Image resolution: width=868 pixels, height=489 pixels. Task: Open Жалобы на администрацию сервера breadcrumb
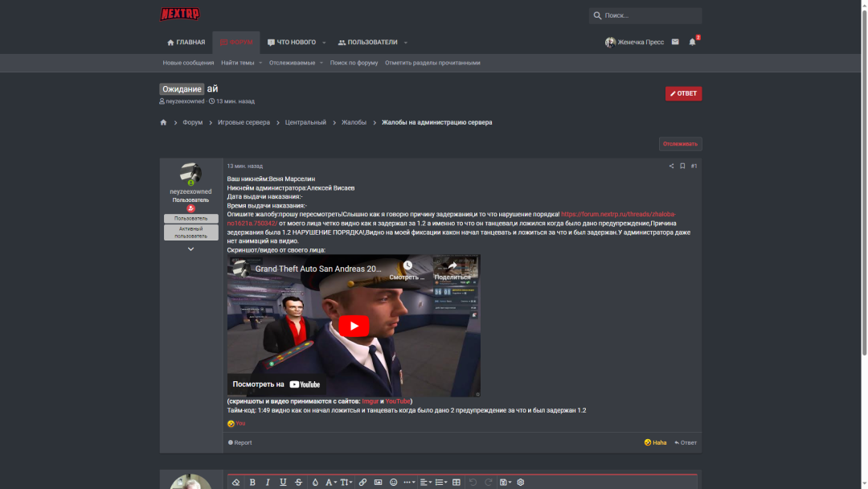pyautogui.click(x=436, y=122)
